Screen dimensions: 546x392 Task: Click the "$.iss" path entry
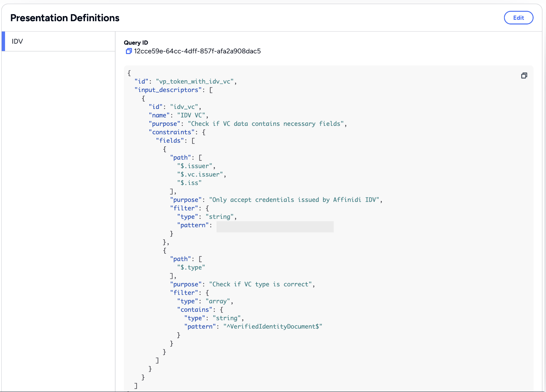coord(189,183)
